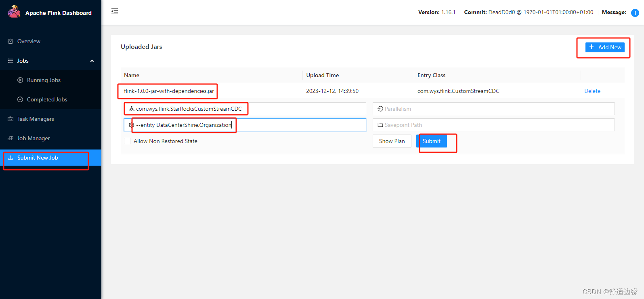This screenshot has height=299, width=644.
Task: Click program arguments gear icon
Action: (132, 125)
